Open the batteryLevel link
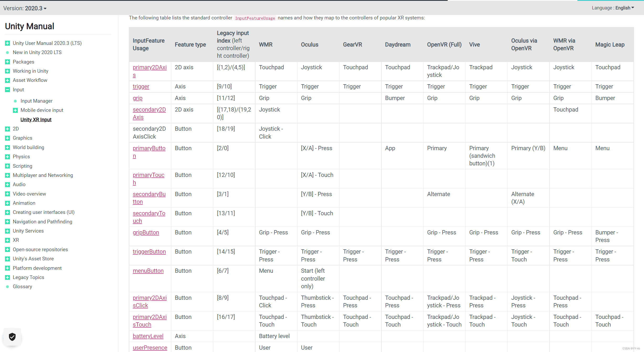Screen dimensions: 644x352 (148, 336)
